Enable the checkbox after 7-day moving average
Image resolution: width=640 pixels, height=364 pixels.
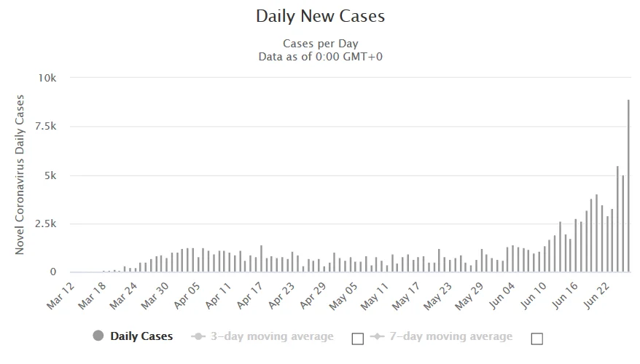point(537,338)
